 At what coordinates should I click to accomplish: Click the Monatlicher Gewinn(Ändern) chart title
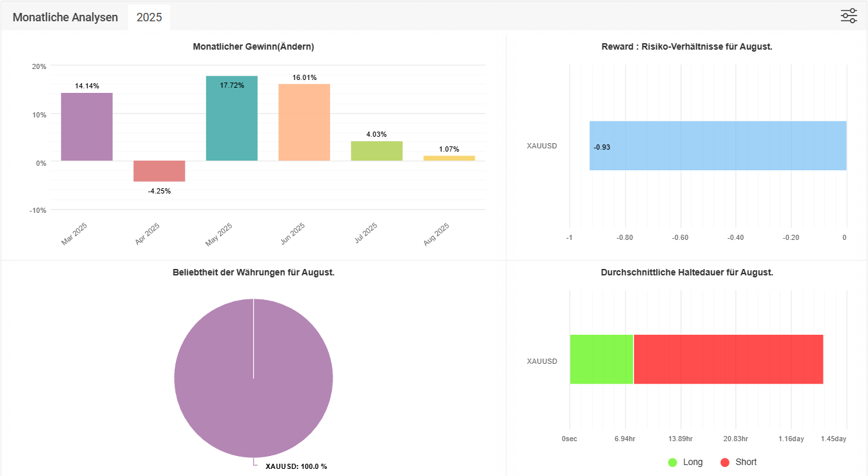[x=253, y=46]
